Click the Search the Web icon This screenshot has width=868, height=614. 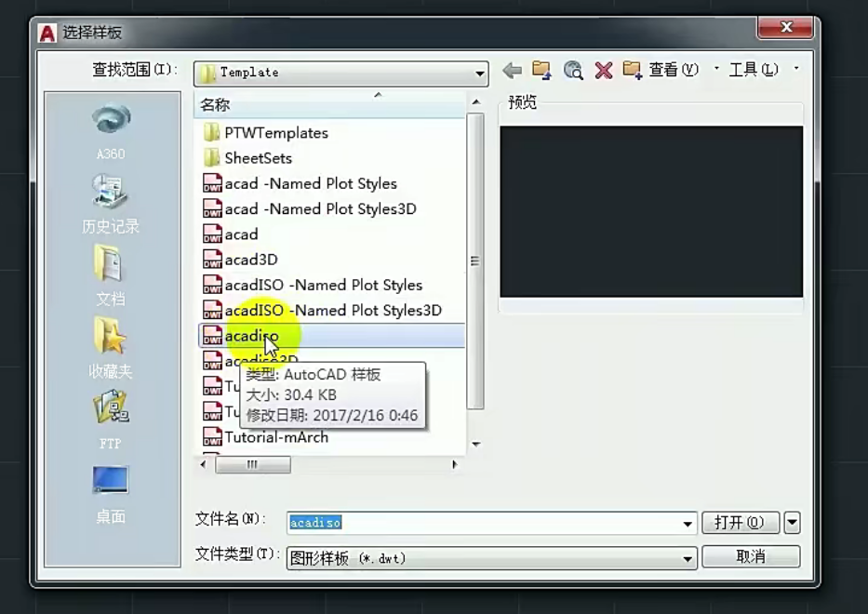click(x=572, y=71)
